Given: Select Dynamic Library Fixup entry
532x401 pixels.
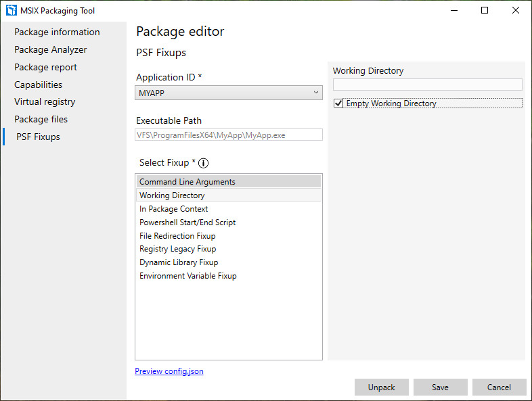Looking at the screenshot, I should pos(229,262).
